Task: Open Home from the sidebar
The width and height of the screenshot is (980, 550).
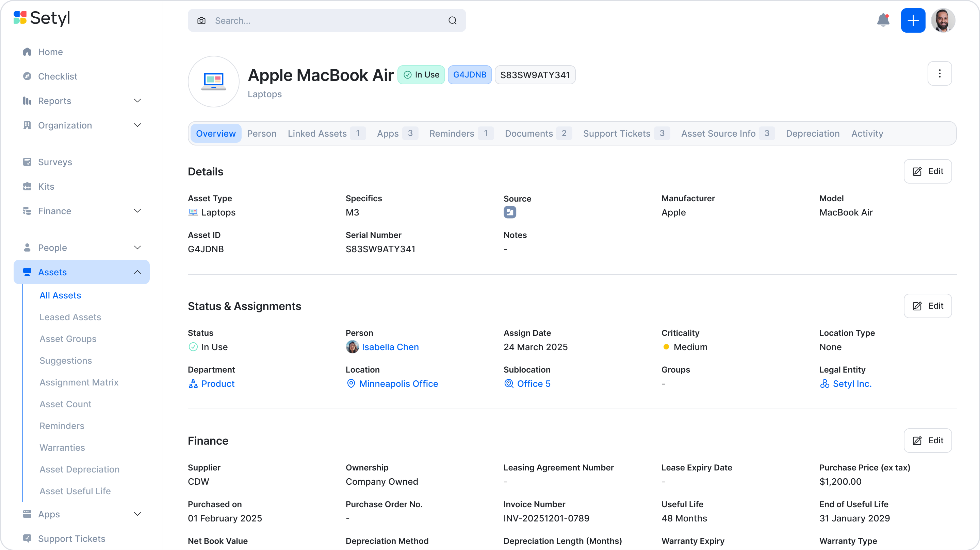Action: 50,52
